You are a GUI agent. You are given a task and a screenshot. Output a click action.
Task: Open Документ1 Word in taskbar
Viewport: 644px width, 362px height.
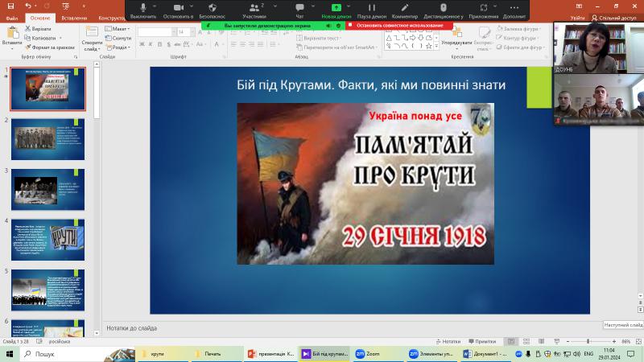click(485, 354)
